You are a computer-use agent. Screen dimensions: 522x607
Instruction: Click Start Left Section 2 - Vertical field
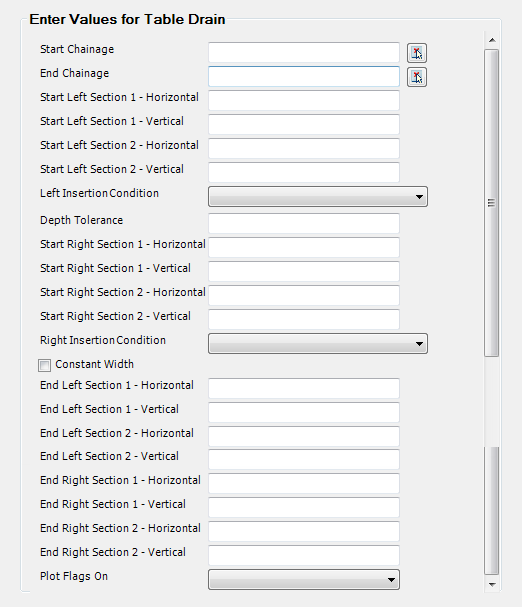click(x=304, y=173)
